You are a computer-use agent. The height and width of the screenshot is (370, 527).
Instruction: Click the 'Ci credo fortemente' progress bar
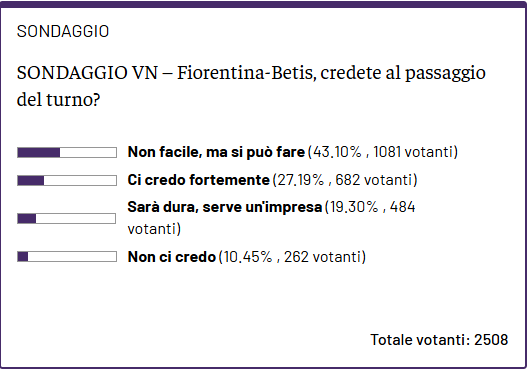click(x=67, y=180)
